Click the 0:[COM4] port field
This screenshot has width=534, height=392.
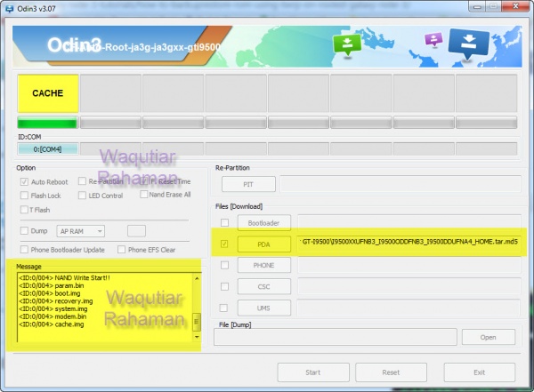click(48, 149)
